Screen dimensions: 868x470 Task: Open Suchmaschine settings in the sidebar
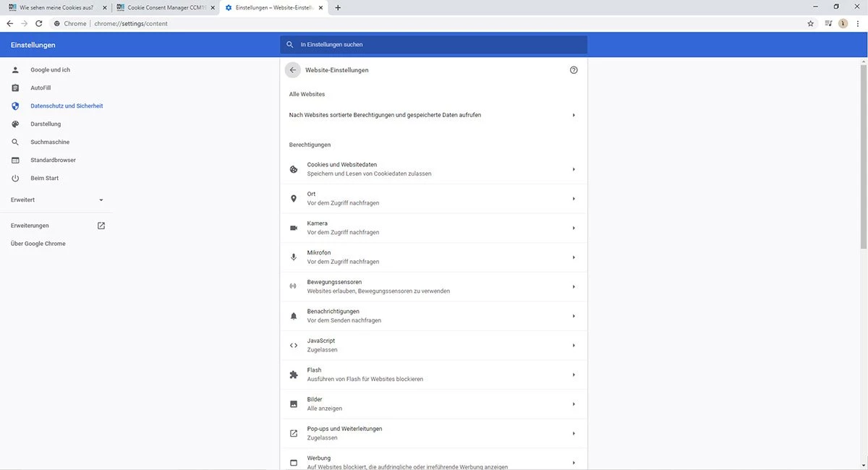[50, 142]
